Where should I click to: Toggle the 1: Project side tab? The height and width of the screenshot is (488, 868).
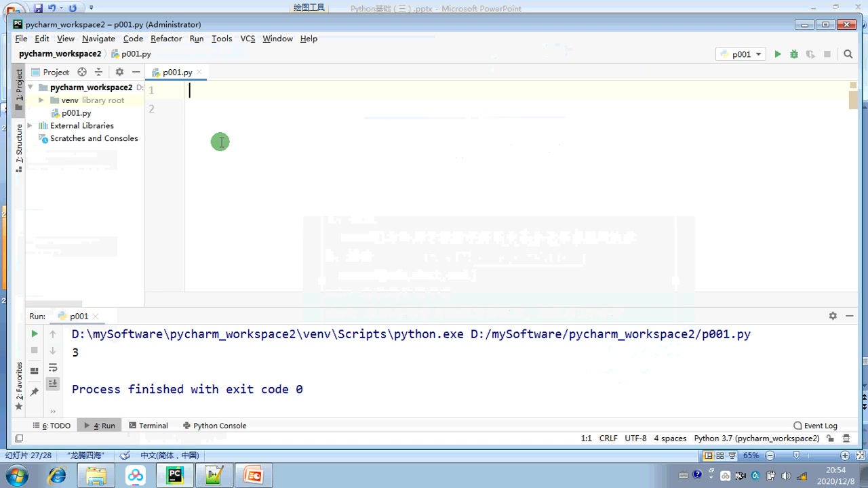[19, 89]
